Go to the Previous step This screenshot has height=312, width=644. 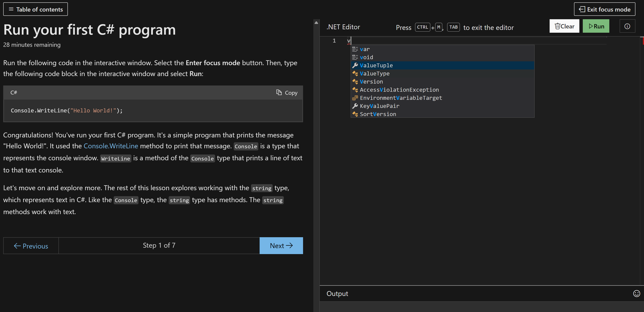point(31,246)
